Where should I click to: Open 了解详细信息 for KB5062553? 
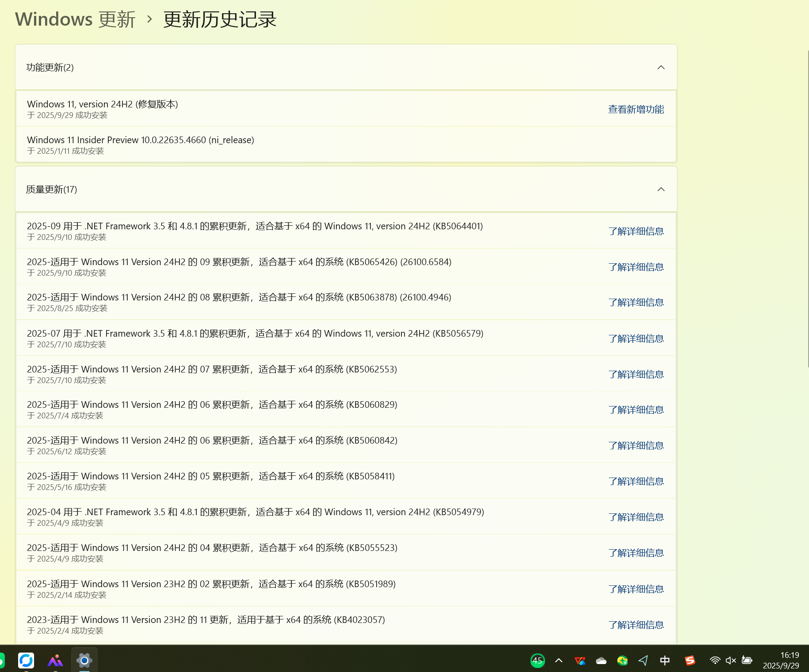[x=636, y=374]
